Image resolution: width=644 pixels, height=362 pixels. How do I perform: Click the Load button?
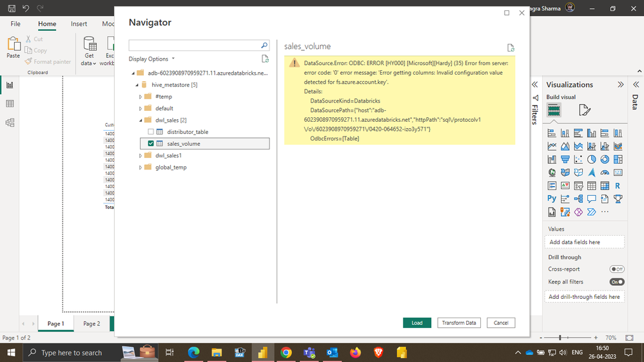pos(417,323)
